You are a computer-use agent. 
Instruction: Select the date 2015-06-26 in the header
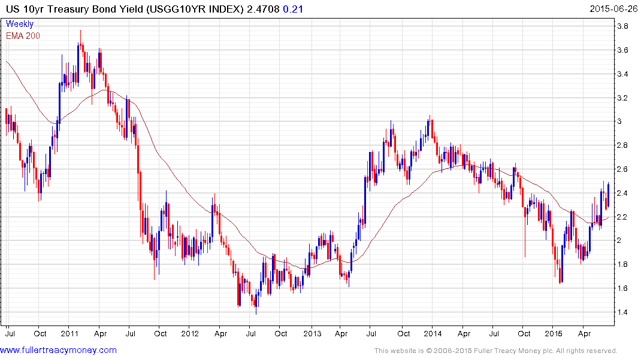tap(613, 9)
